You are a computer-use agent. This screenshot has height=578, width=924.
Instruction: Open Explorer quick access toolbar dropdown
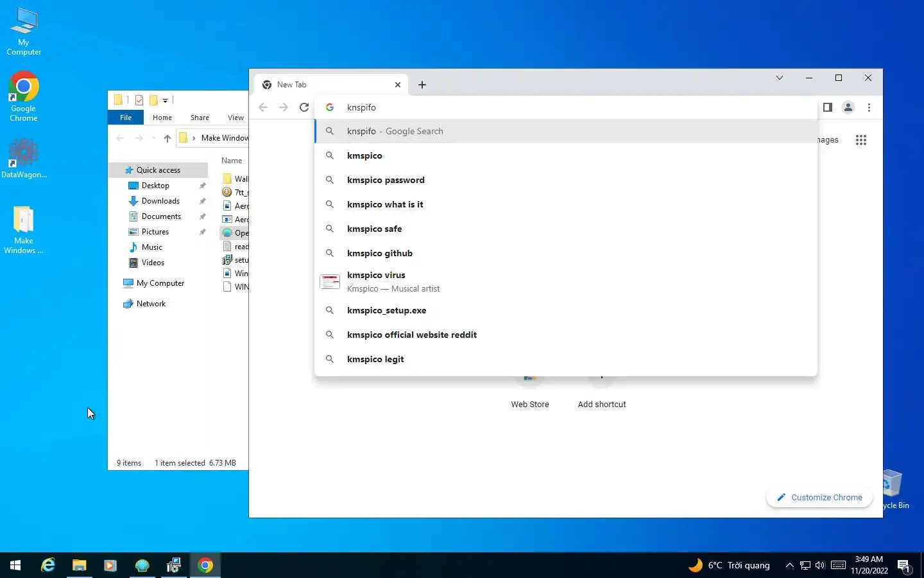(165, 100)
